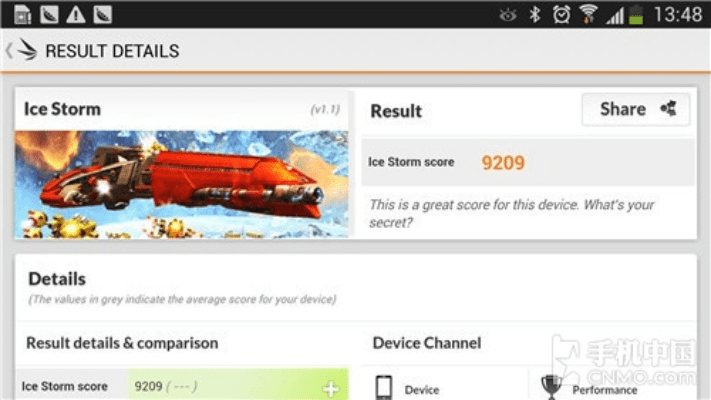Tap the smart stay eye status icon

[x=507, y=15]
